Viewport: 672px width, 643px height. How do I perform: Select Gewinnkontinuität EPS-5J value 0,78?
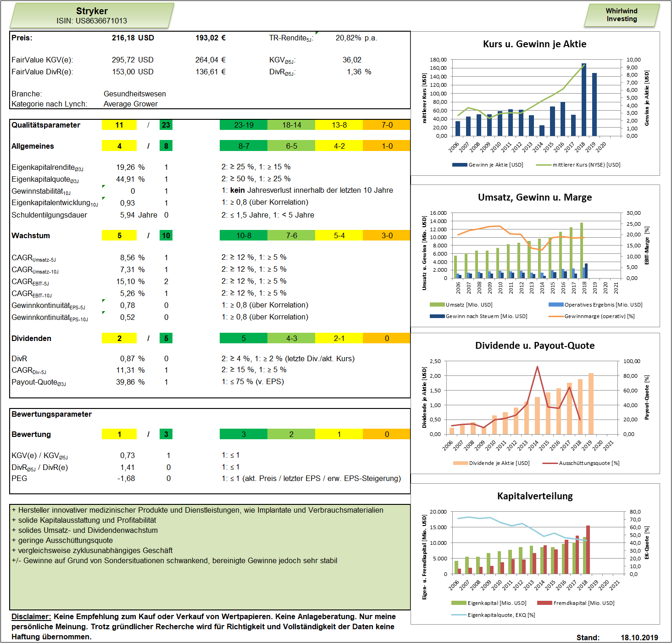coord(128,305)
